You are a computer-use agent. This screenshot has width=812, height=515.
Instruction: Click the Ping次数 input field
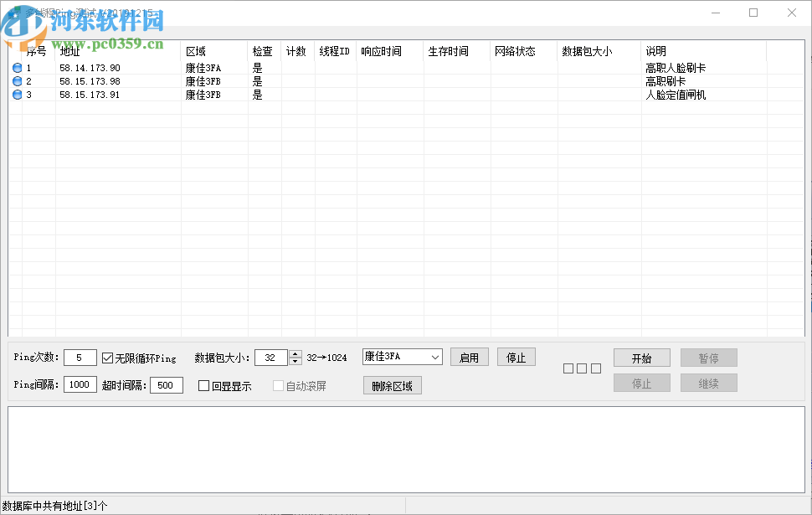pyautogui.click(x=80, y=356)
